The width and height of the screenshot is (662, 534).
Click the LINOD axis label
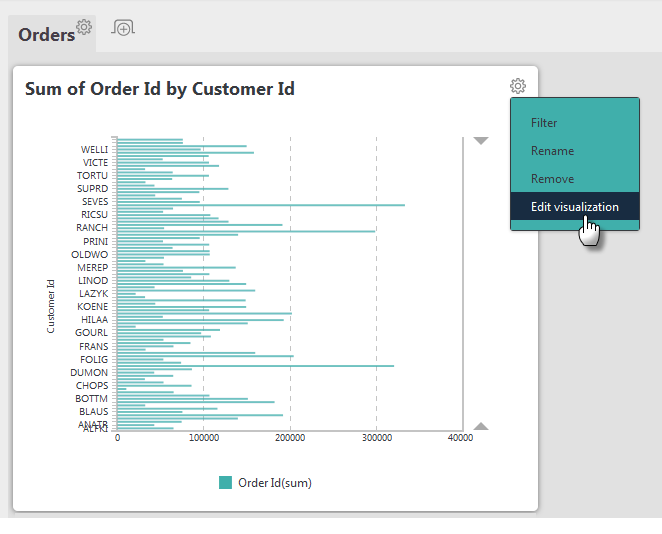[x=93, y=280]
